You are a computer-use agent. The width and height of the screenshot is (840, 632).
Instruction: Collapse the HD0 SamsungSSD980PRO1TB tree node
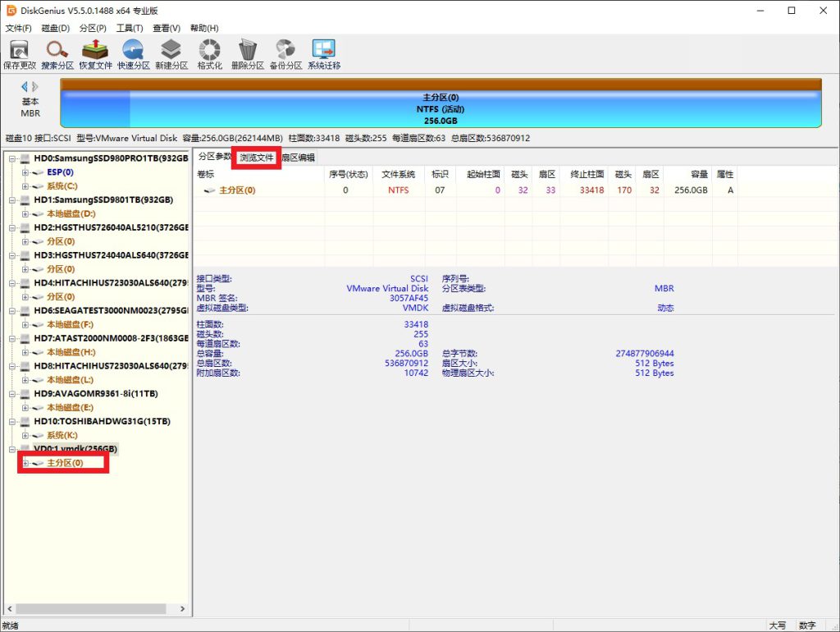point(12,158)
